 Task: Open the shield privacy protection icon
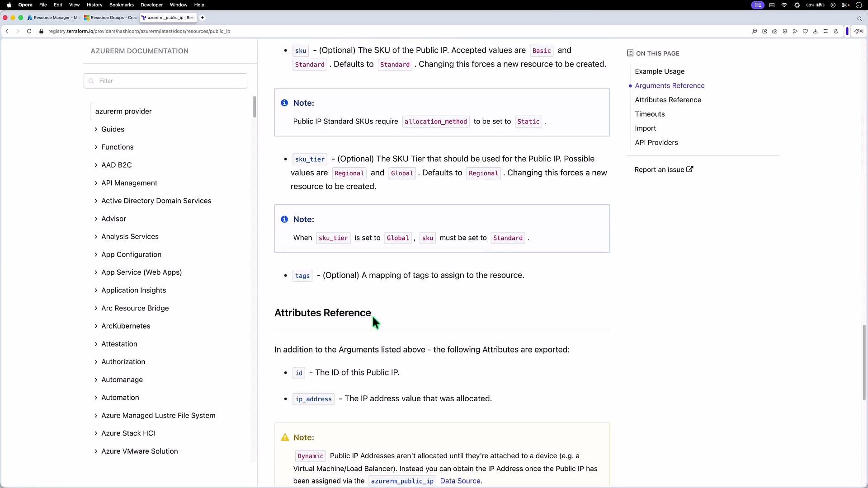pyautogui.click(x=785, y=31)
